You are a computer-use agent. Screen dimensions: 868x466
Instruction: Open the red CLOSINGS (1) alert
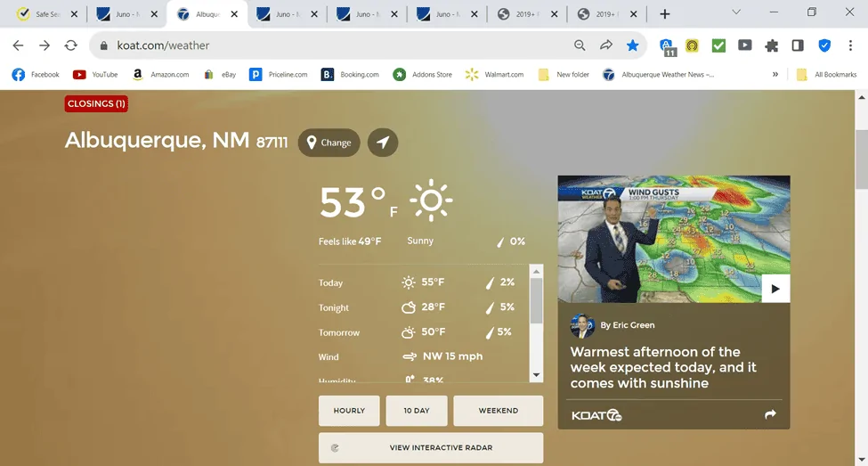[x=96, y=103]
